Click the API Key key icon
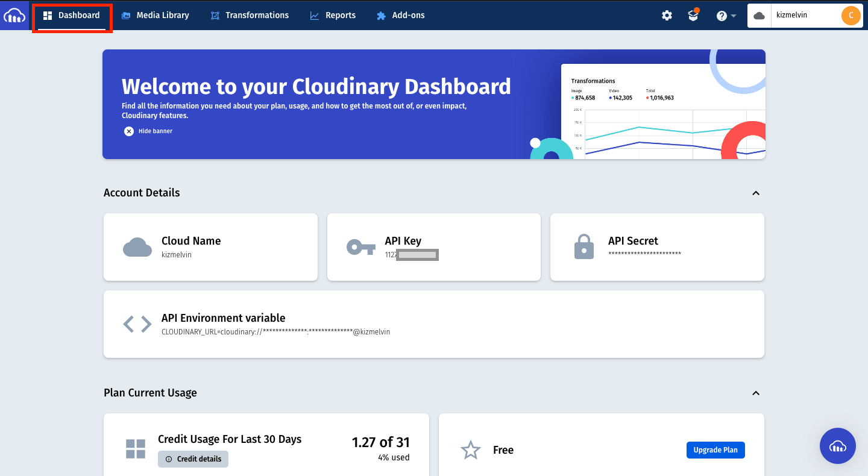The image size is (868, 476). coord(361,247)
